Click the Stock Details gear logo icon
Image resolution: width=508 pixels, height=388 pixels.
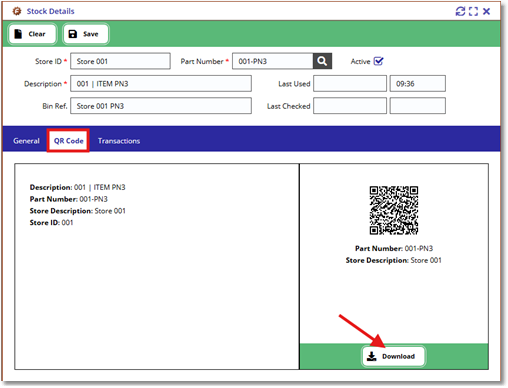pos(17,11)
